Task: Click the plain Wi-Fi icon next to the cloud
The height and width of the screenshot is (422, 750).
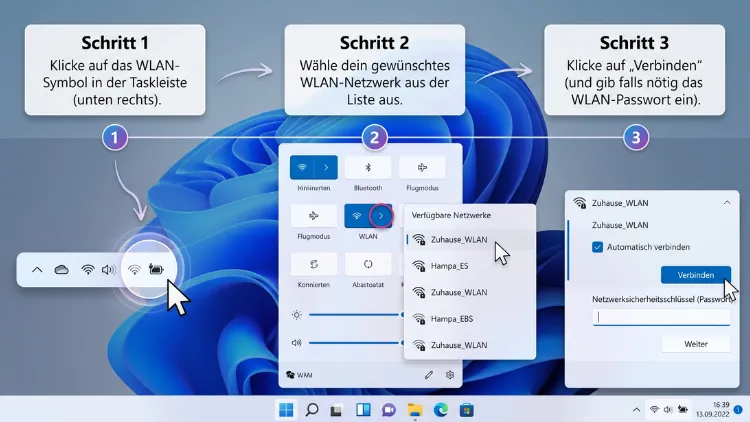Action: click(x=88, y=270)
